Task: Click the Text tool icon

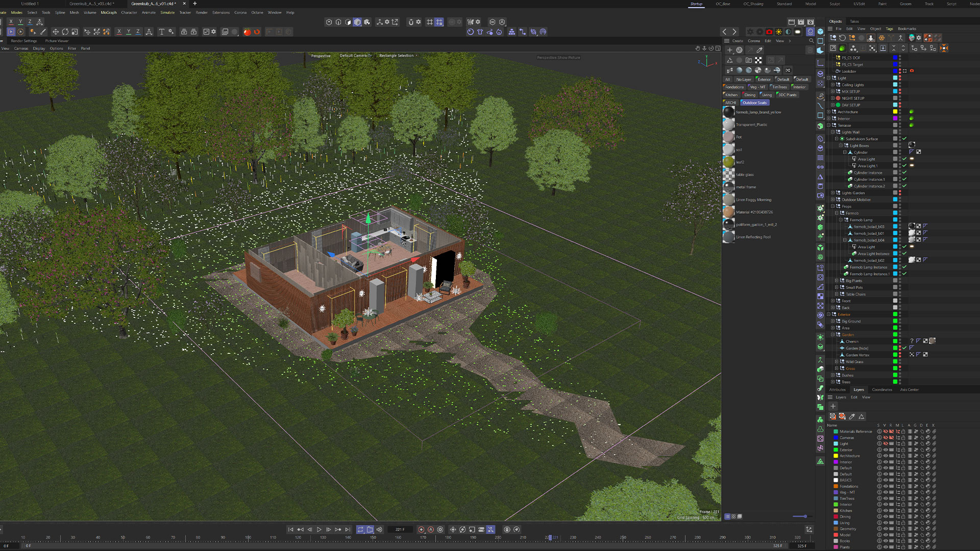Action: (x=162, y=32)
